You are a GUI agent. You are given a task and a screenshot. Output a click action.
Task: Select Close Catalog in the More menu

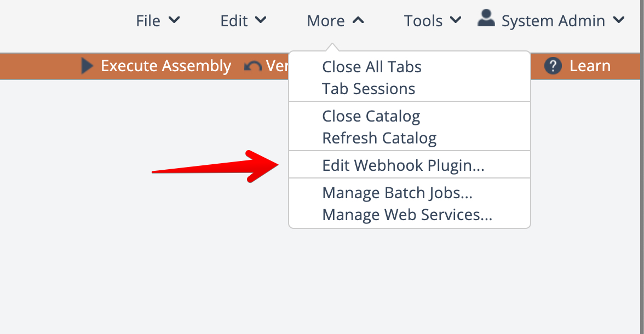click(x=371, y=116)
